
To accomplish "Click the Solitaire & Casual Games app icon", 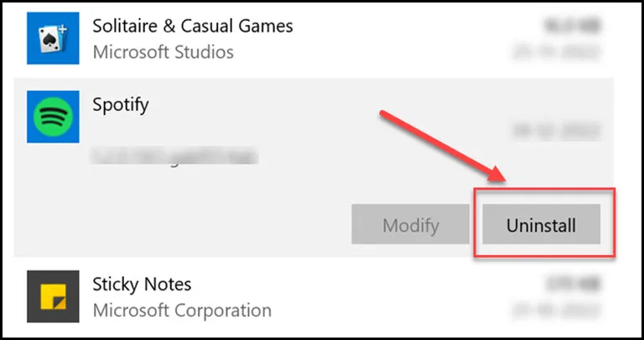I will 53,39.
